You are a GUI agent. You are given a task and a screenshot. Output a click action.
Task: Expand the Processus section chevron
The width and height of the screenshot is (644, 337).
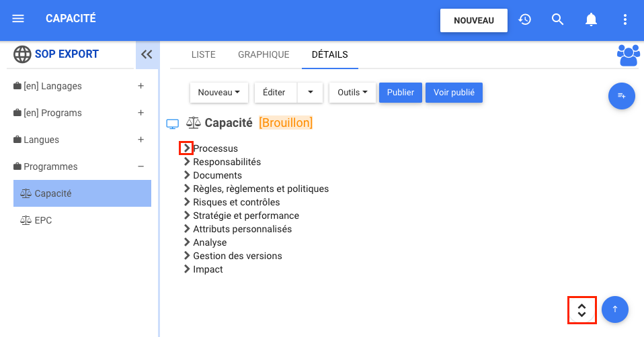(187, 148)
